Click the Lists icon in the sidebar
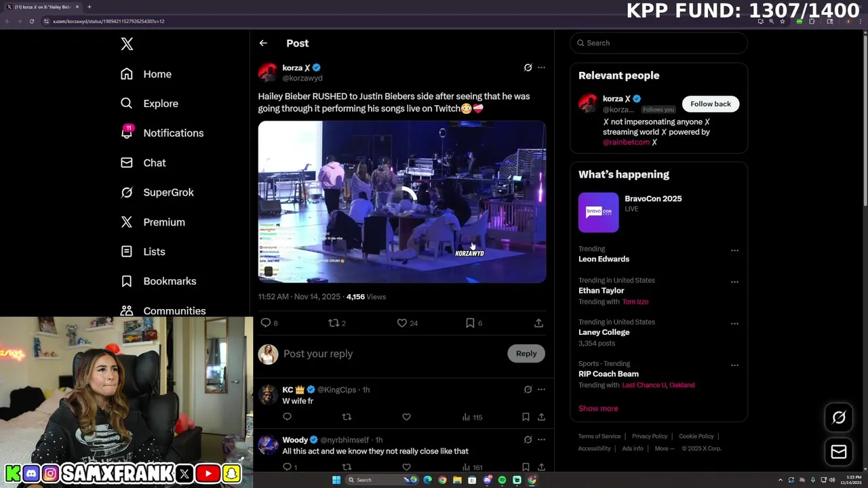This screenshot has width=868, height=488. click(x=127, y=251)
